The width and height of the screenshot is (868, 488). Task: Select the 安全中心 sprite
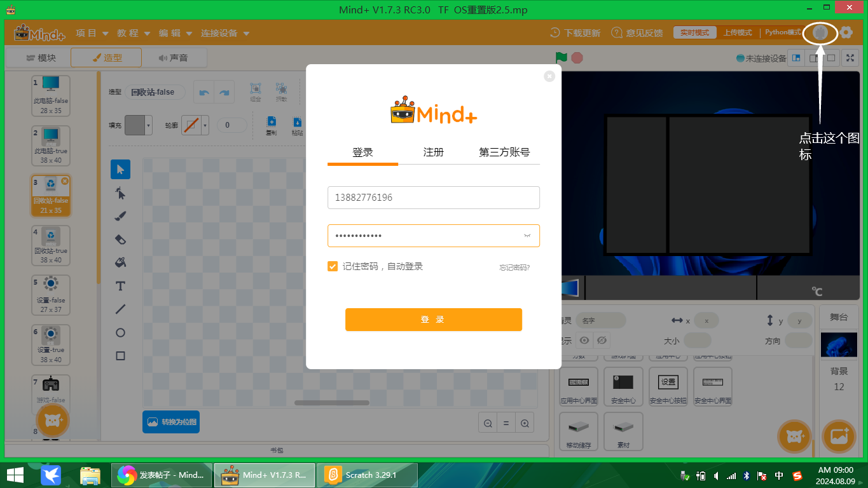(x=623, y=387)
